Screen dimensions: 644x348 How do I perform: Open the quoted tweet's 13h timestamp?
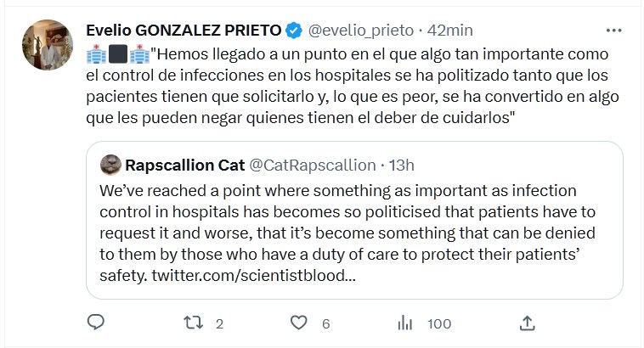[401, 164]
